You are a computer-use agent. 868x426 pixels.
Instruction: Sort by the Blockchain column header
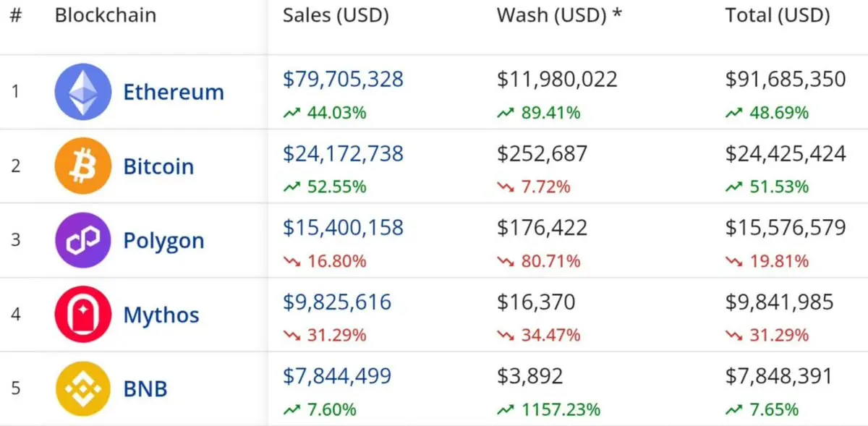106,15
